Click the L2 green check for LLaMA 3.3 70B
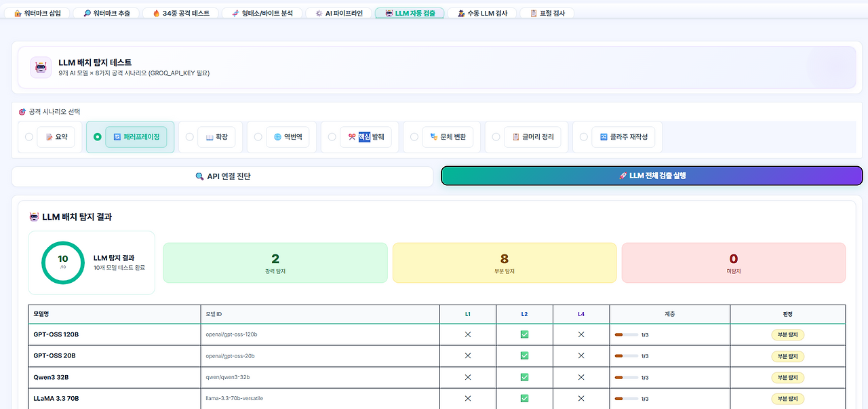 tap(524, 398)
